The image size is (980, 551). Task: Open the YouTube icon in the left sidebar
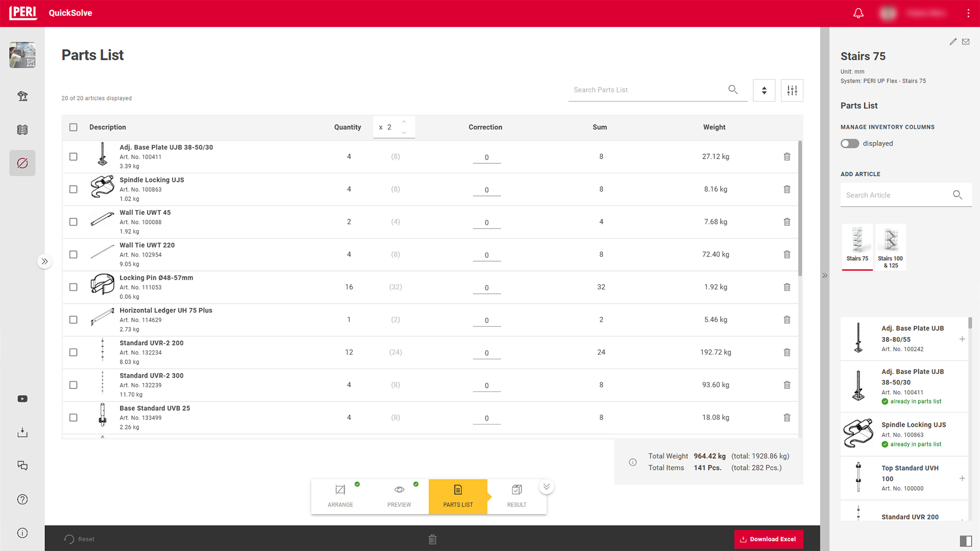[x=22, y=398]
